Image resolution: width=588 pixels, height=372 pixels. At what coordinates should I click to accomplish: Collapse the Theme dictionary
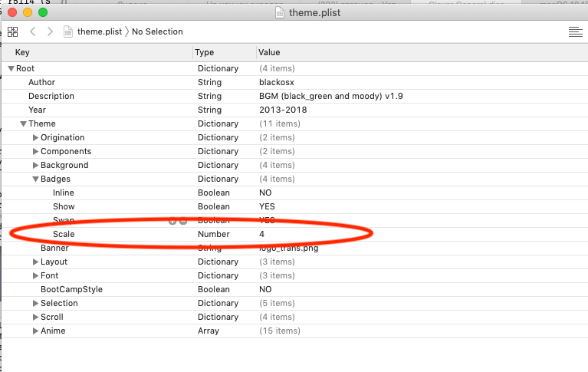point(23,124)
